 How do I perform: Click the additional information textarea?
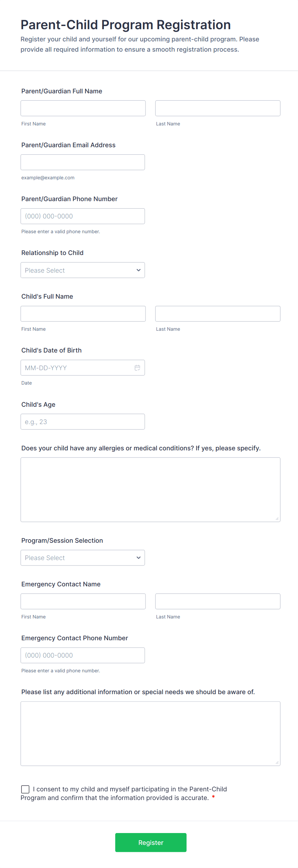(150, 733)
